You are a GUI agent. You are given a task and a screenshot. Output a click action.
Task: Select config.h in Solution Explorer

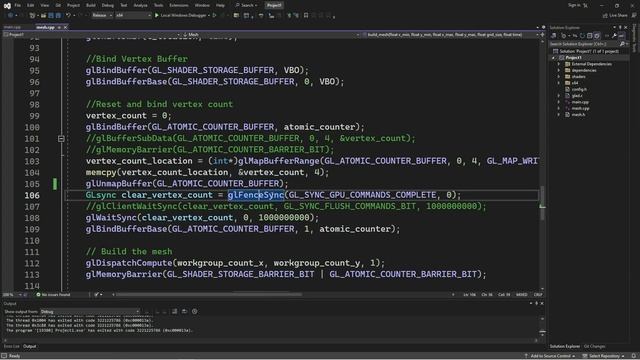pos(579,89)
